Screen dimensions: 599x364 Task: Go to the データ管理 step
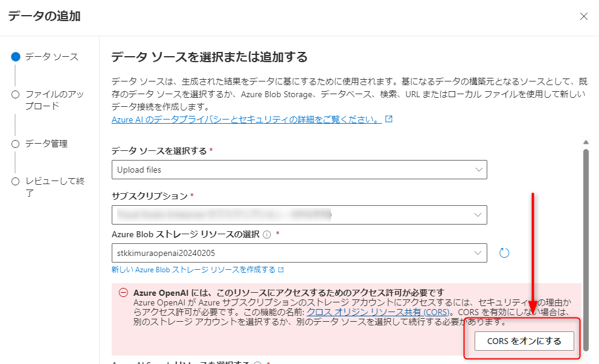(40, 144)
